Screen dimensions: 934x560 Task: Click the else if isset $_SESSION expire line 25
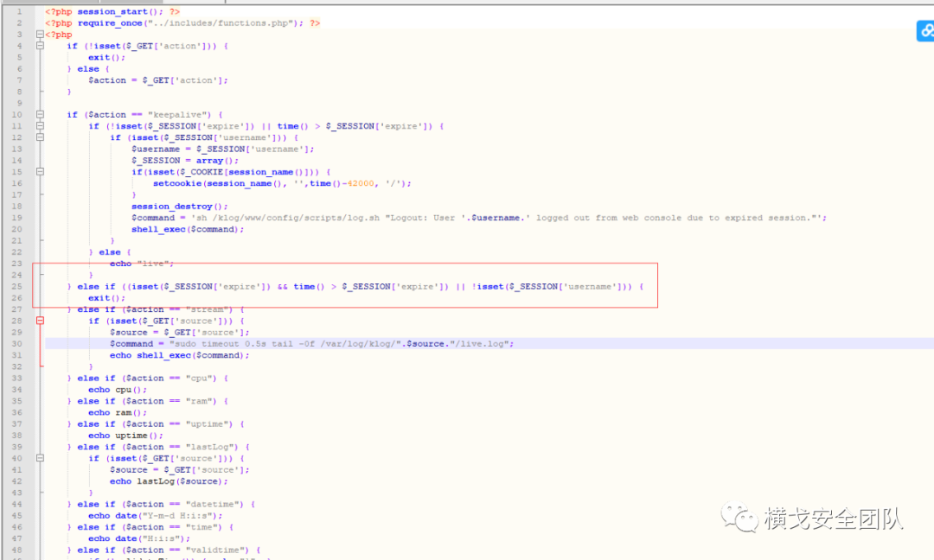click(x=355, y=286)
